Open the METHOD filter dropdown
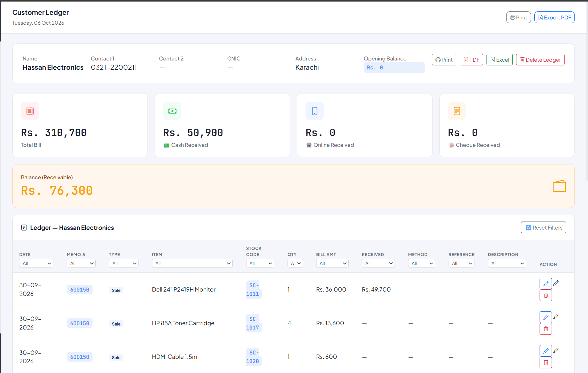The width and height of the screenshot is (588, 373). 421,263
